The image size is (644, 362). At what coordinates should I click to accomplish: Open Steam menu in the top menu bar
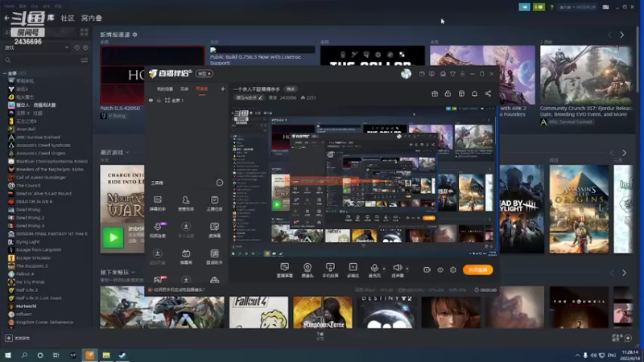[x=9, y=6]
